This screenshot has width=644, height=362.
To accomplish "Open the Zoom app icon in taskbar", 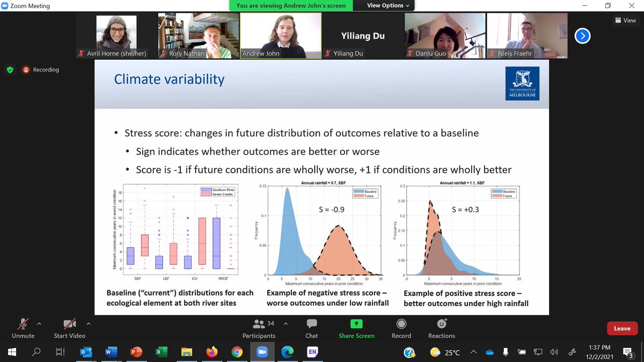I will tap(261, 352).
